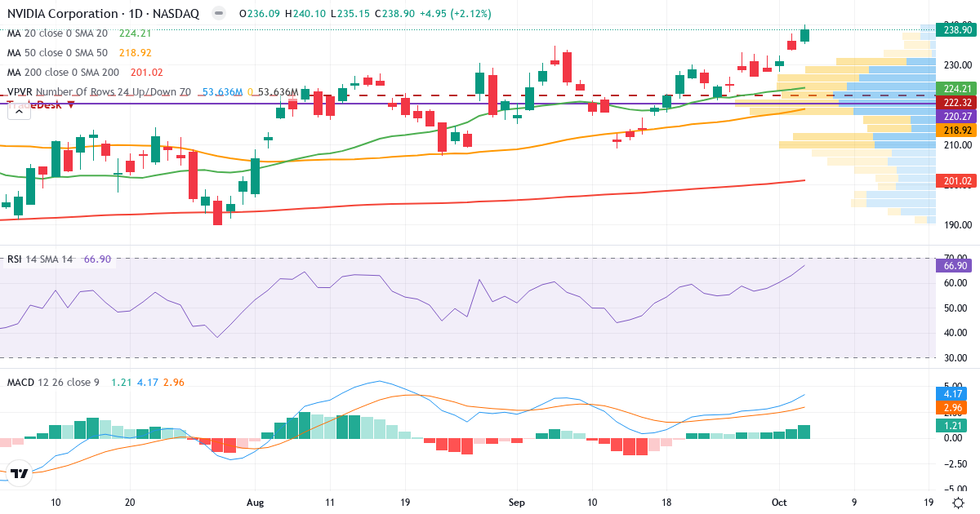980x514 pixels.
Task: Click the green 224.21 price axis label
Action: tap(956, 88)
